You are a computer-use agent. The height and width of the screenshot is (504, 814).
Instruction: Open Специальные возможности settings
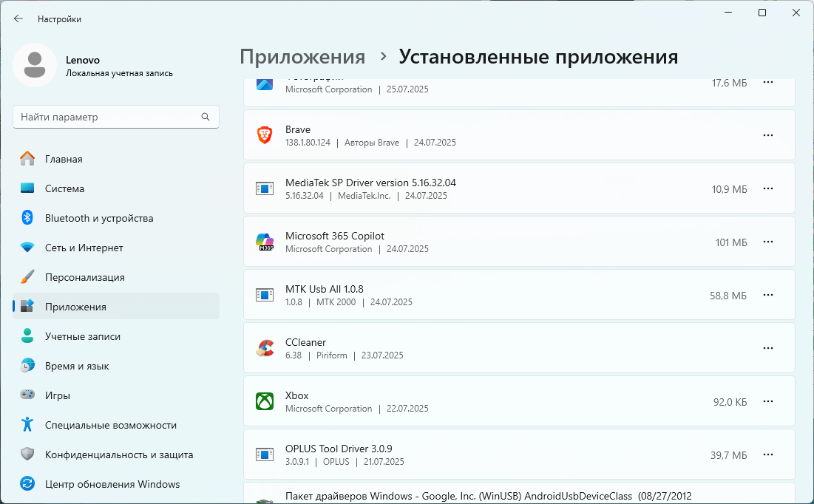pyautogui.click(x=116, y=425)
